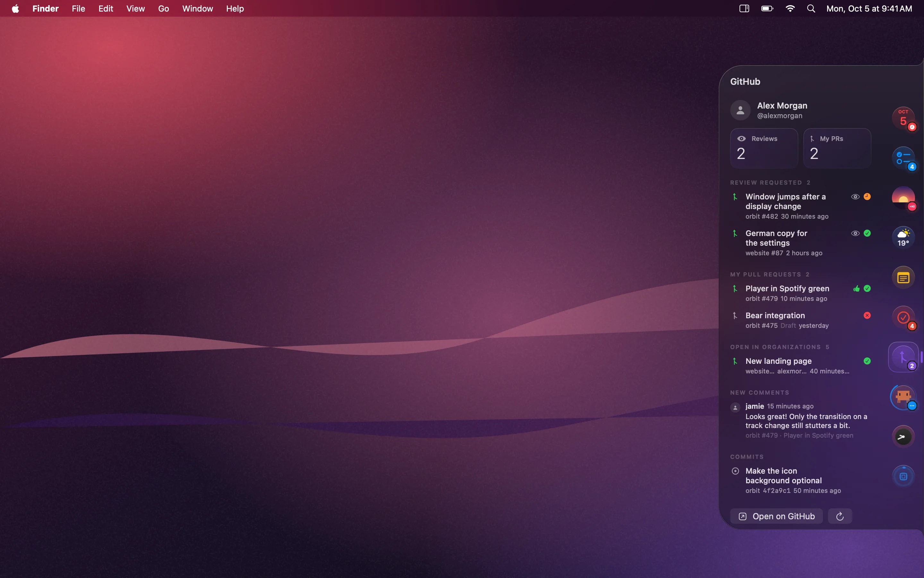Open the Go menu
This screenshot has height=578, width=924.
(x=163, y=8)
